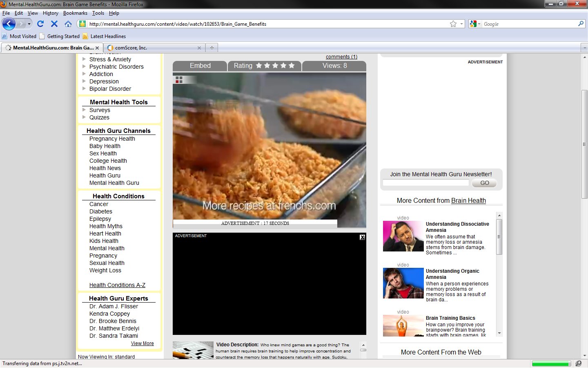Click the comments (1) link
The width and height of the screenshot is (588, 368).
pos(341,57)
